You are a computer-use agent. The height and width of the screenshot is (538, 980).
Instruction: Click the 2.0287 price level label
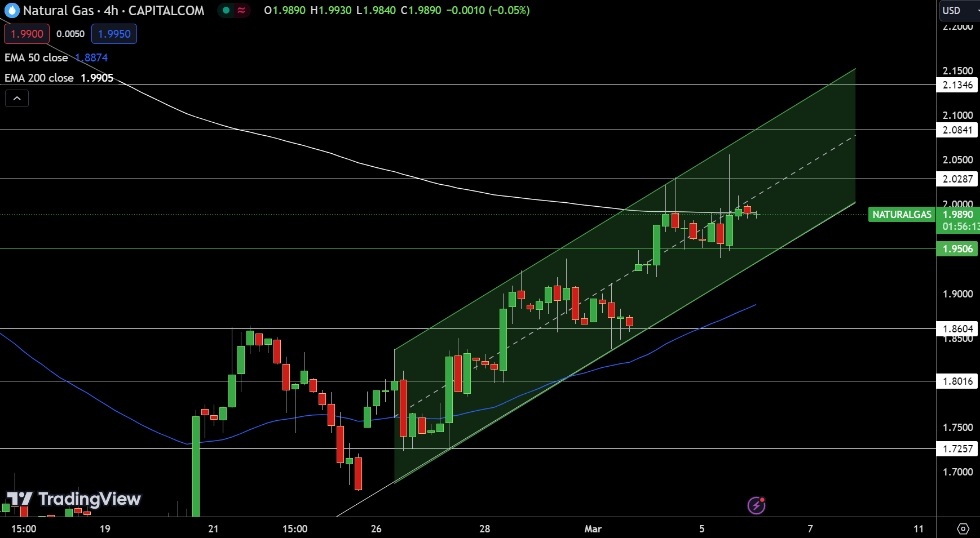(x=957, y=179)
